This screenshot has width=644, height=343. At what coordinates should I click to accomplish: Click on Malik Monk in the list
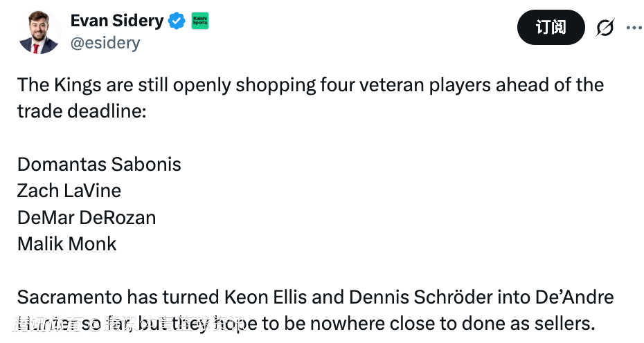67,243
